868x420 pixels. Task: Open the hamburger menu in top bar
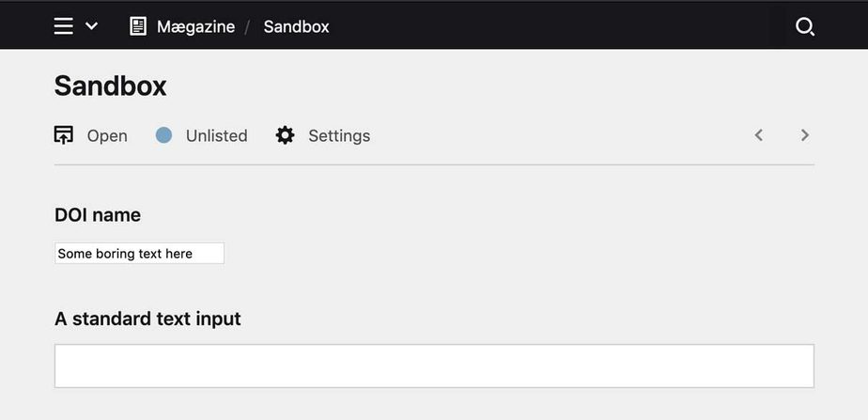click(x=64, y=26)
